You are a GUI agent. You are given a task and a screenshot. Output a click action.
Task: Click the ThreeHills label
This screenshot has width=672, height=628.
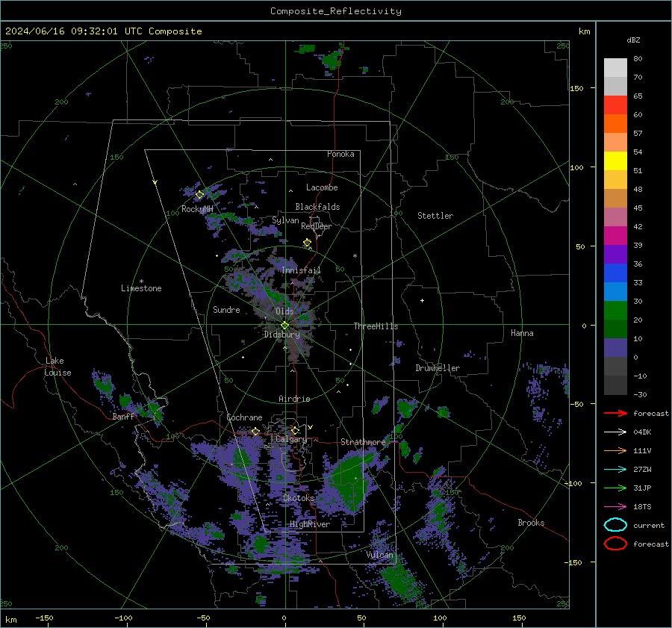click(376, 326)
